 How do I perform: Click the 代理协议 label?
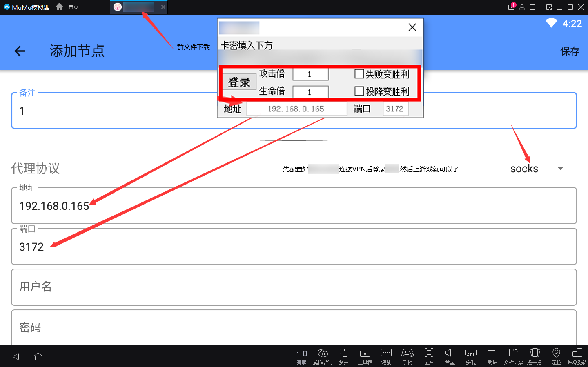36,168
